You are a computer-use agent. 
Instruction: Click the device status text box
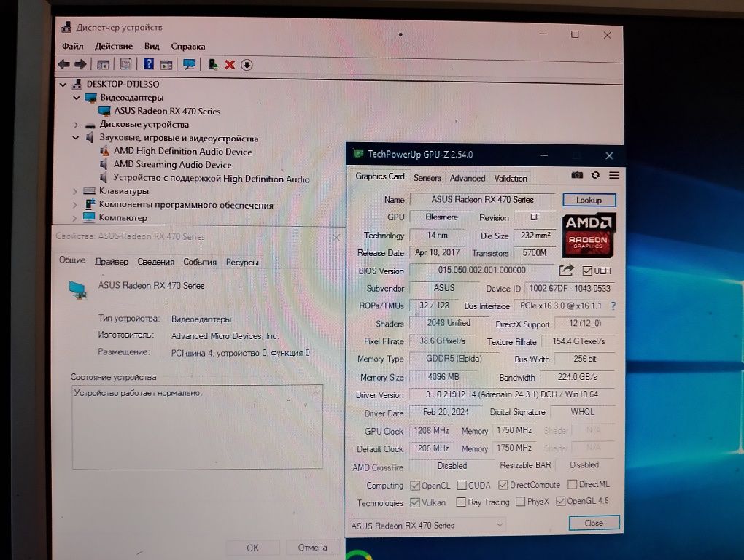[x=198, y=427]
